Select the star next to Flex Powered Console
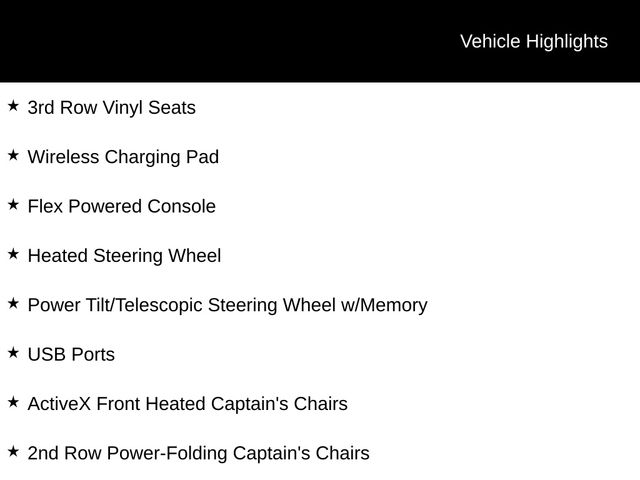Viewport: 640px width, 480px height. click(13, 204)
